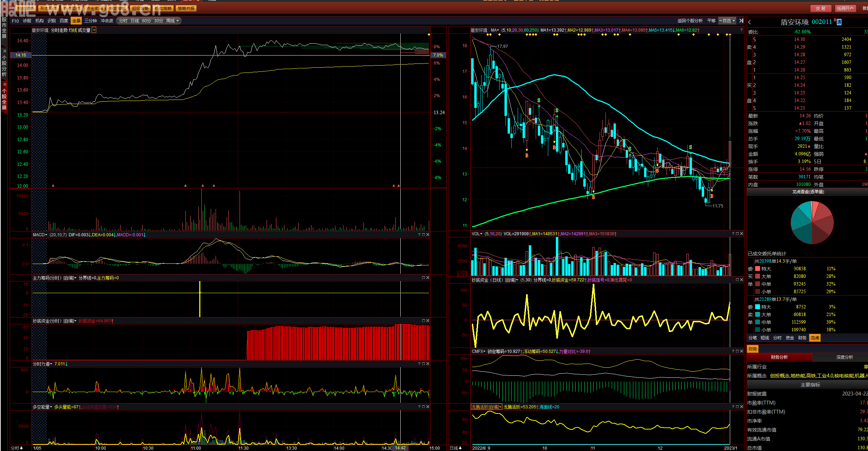Close the 龙腾活跃 indicator panel
868x451 pixels.
tap(742, 407)
